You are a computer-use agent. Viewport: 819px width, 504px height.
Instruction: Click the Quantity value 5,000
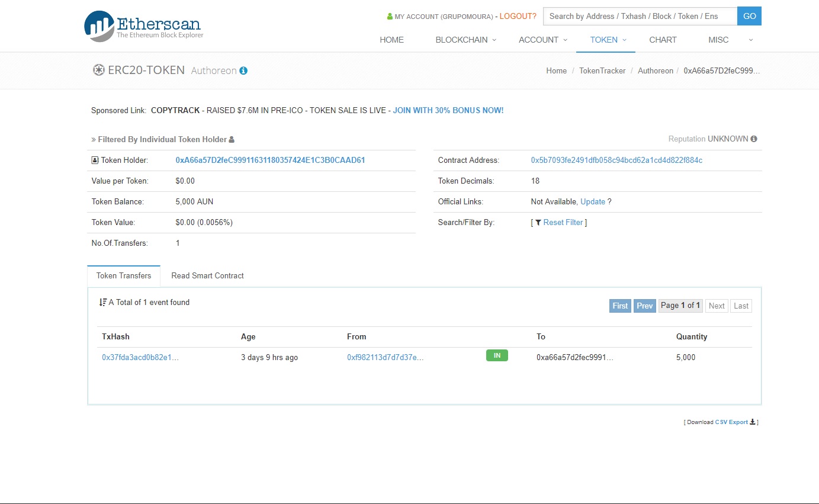(x=686, y=357)
